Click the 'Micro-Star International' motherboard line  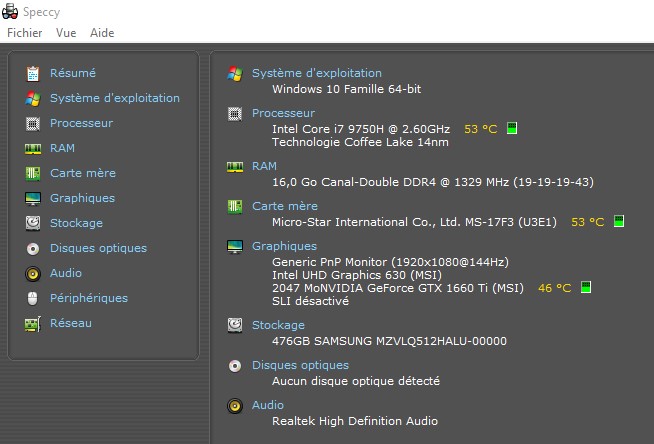[x=414, y=222]
